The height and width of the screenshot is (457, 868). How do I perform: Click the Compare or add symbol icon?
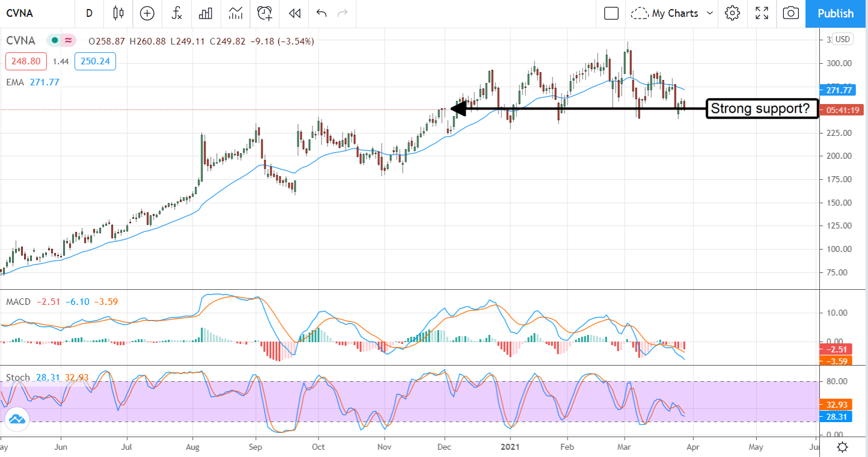point(147,13)
